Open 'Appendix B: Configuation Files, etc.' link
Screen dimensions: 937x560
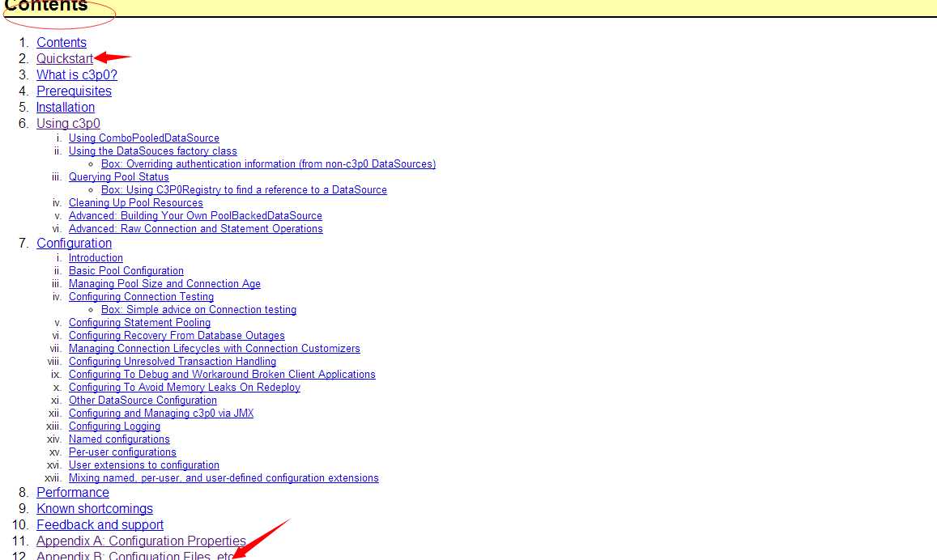(x=134, y=555)
